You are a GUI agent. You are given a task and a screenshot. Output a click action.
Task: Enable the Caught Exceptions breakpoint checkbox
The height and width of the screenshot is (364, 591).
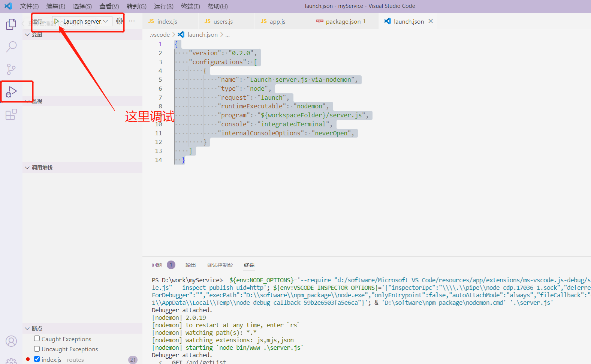[37, 339]
